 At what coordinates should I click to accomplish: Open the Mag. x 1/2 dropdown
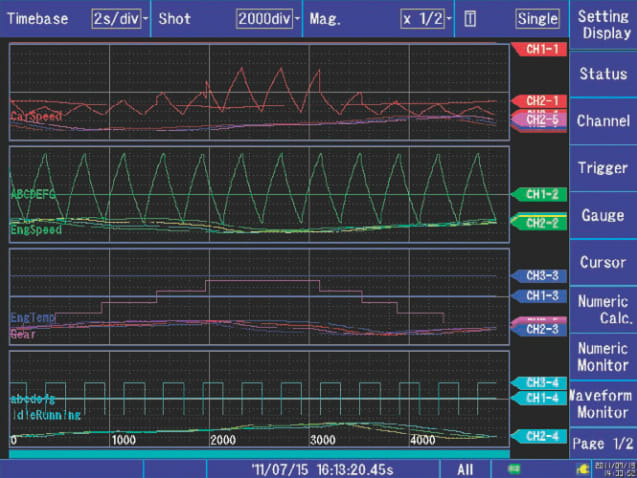click(424, 19)
